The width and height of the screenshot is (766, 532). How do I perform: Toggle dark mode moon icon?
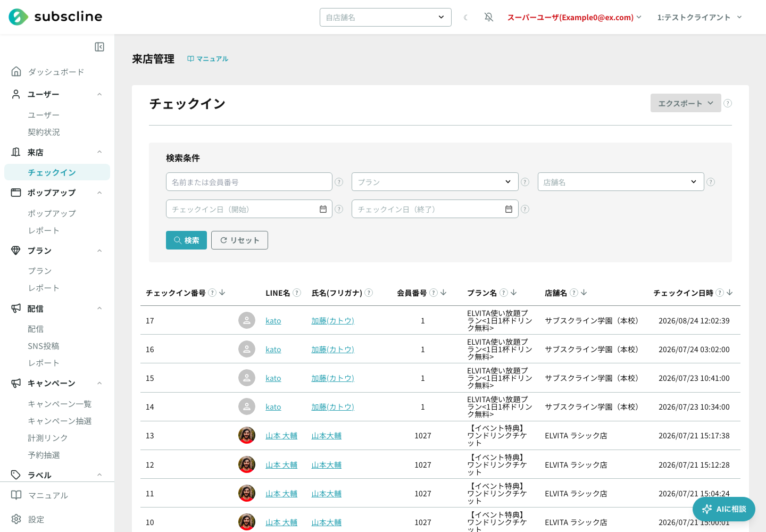[x=466, y=18]
